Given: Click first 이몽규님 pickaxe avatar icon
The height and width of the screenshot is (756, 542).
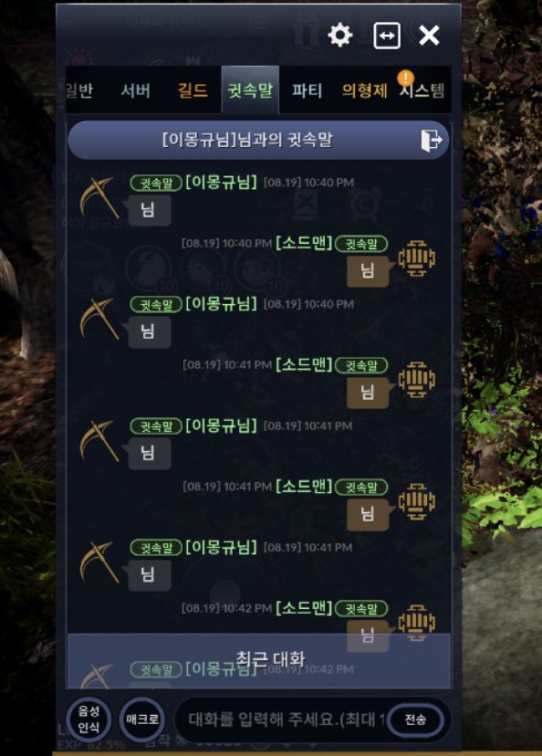Looking at the screenshot, I should (99, 196).
